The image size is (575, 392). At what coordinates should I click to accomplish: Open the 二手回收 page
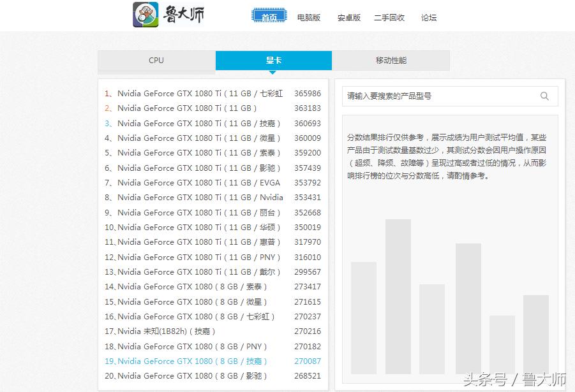tap(389, 18)
